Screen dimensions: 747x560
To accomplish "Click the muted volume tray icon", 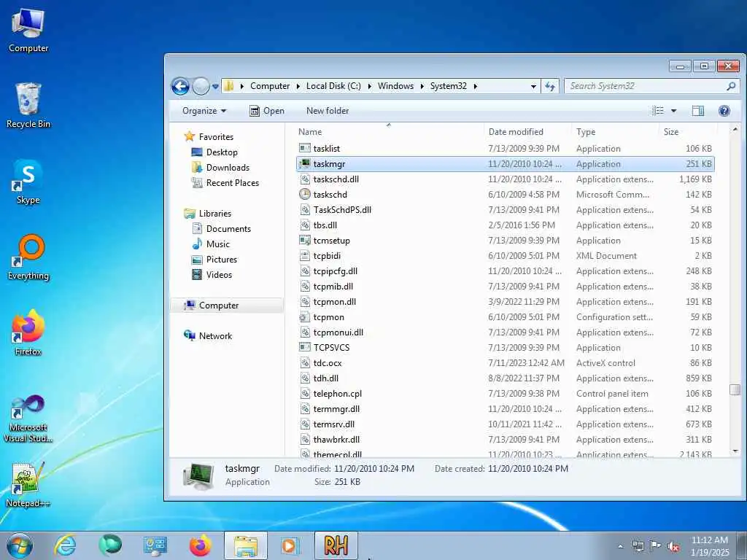I will click(x=673, y=547).
